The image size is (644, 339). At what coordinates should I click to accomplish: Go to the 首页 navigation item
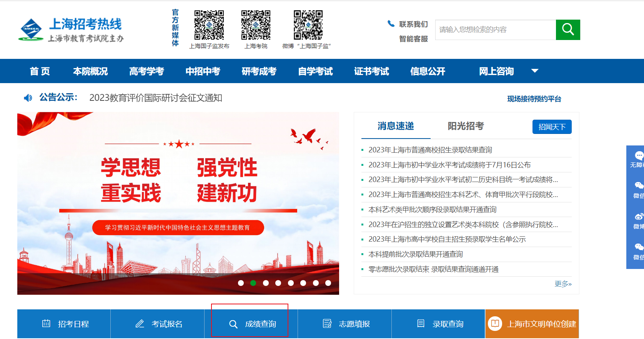point(40,71)
